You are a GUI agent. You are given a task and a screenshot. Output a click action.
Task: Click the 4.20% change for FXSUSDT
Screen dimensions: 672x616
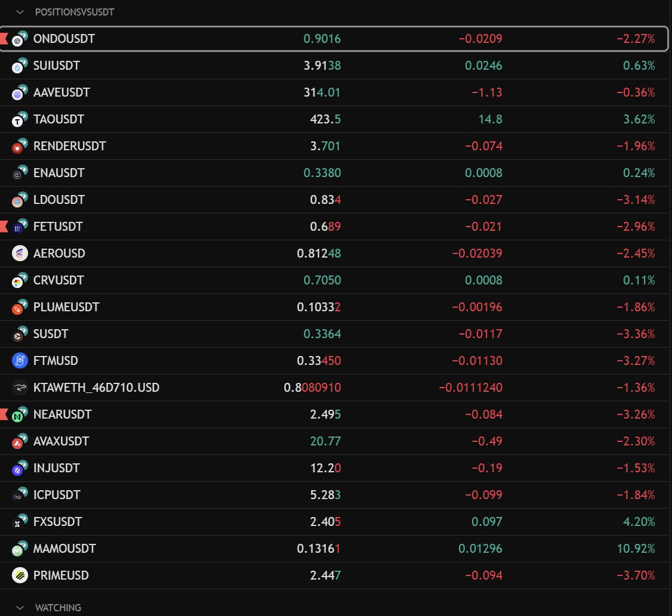coord(639,522)
